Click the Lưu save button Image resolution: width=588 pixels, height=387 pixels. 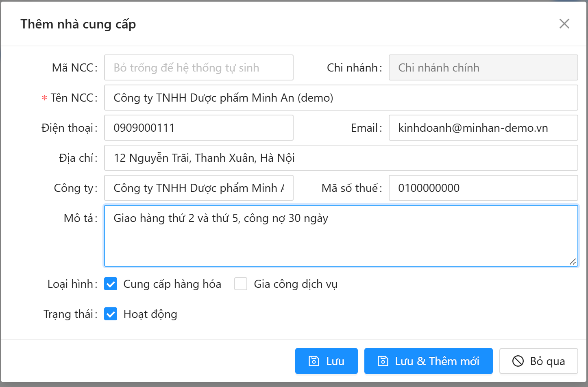point(326,361)
